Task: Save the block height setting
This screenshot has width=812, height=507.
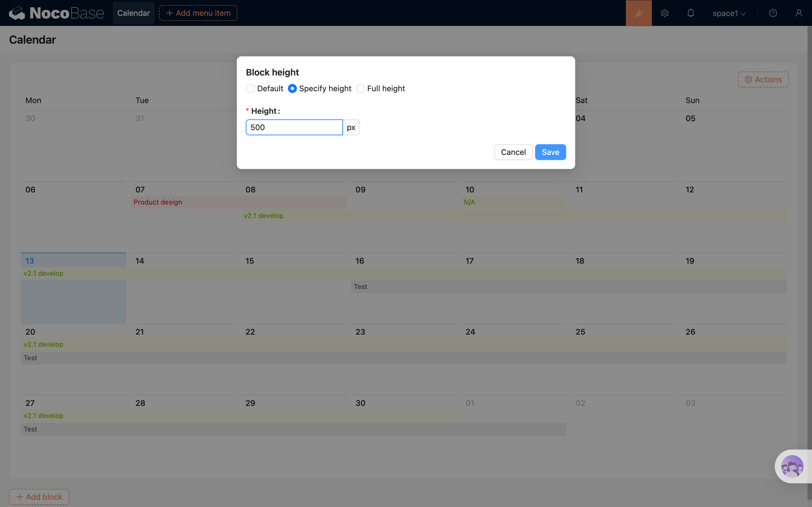Action: pos(550,152)
